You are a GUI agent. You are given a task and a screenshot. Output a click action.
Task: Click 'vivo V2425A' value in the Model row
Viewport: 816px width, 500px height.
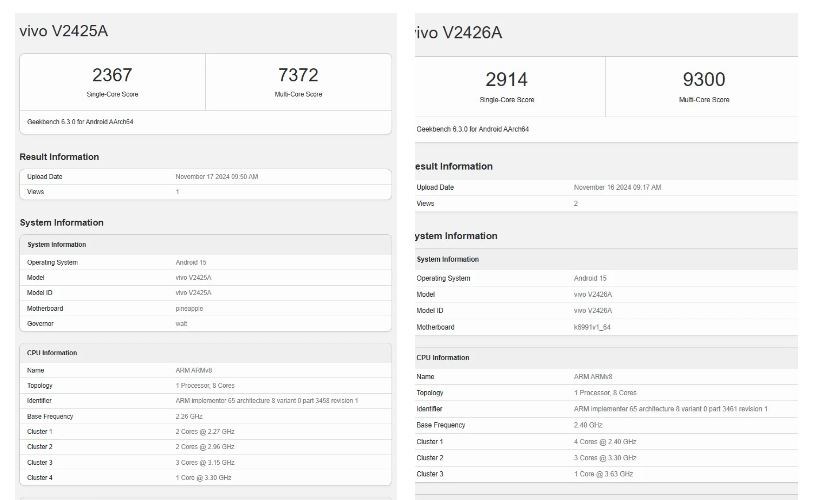(194, 278)
